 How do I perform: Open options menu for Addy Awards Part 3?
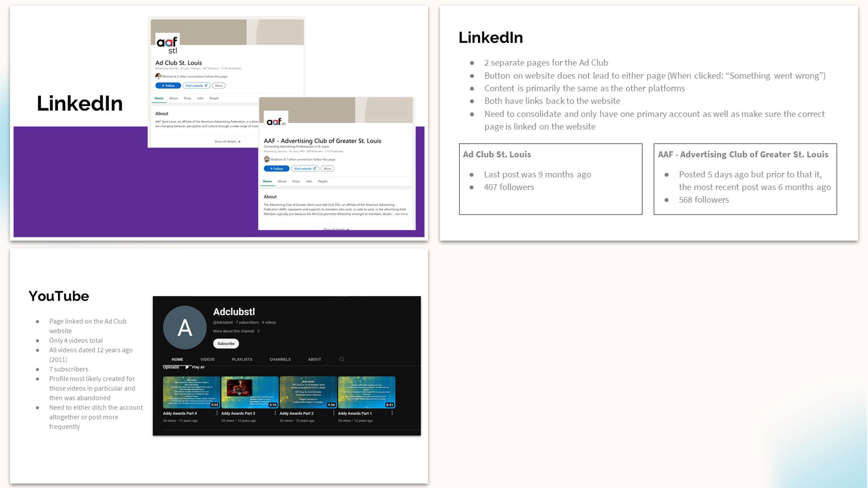(x=275, y=413)
